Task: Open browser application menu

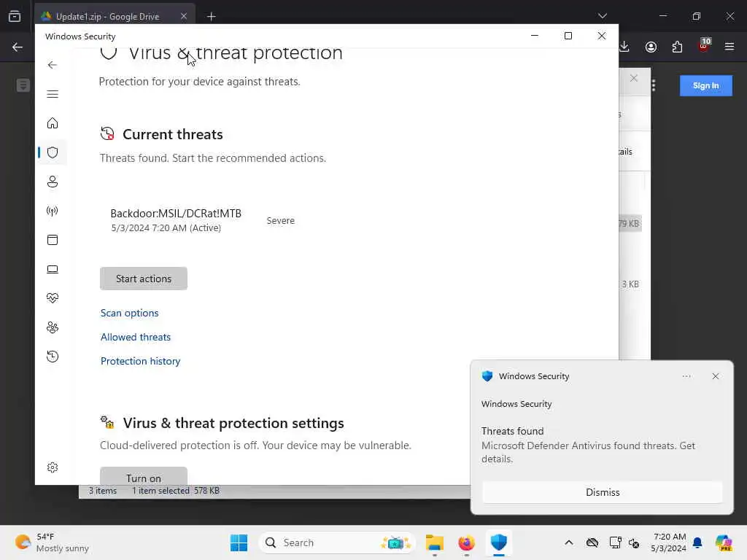Action: pyautogui.click(x=729, y=47)
